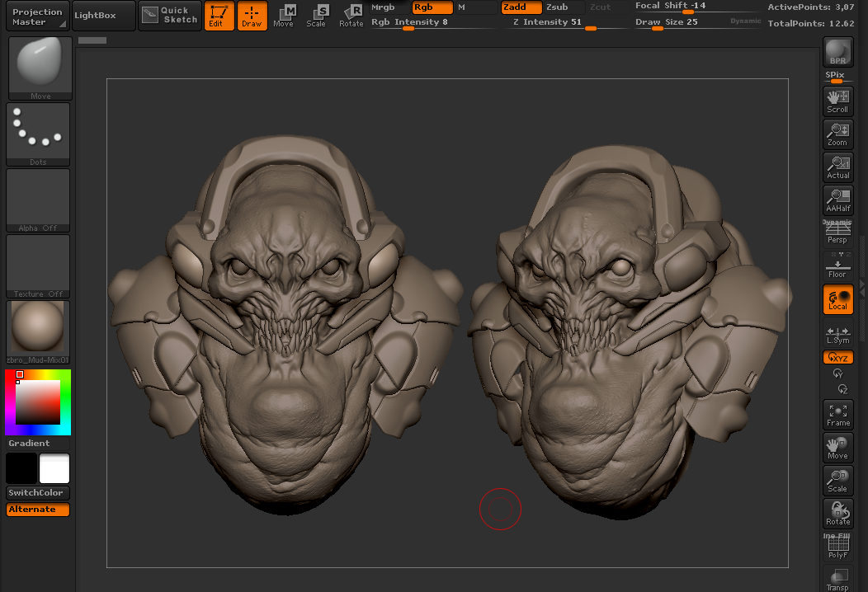Enable M material-only mode
868x592 pixels.
[x=476, y=7]
